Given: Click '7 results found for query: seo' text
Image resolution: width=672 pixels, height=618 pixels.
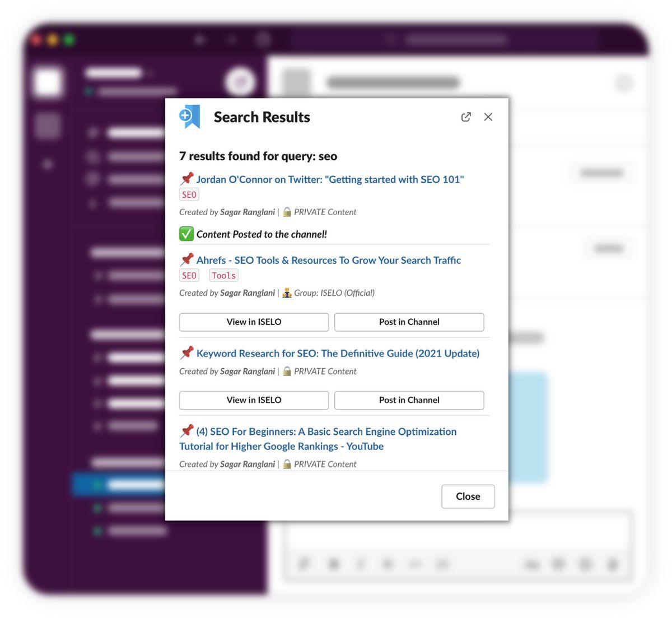Looking at the screenshot, I should (x=258, y=156).
